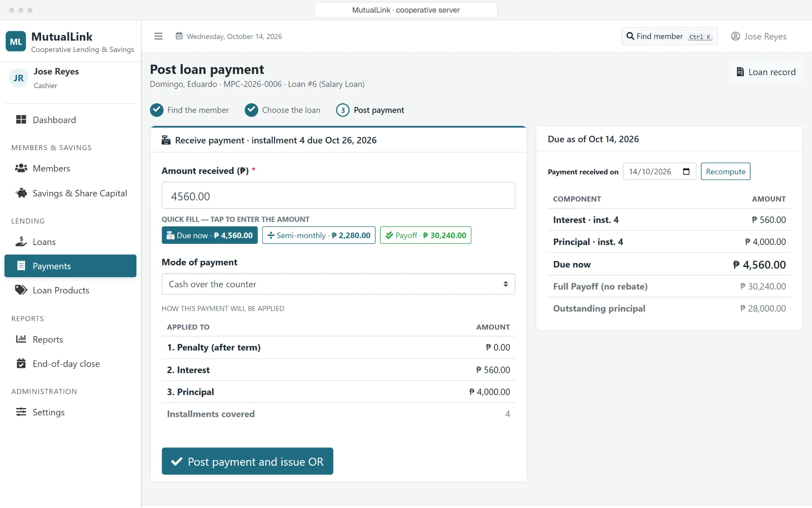Open the Mode of payment dropdown
The height and width of the screenshot is (508, 812).
click(338, 284)
